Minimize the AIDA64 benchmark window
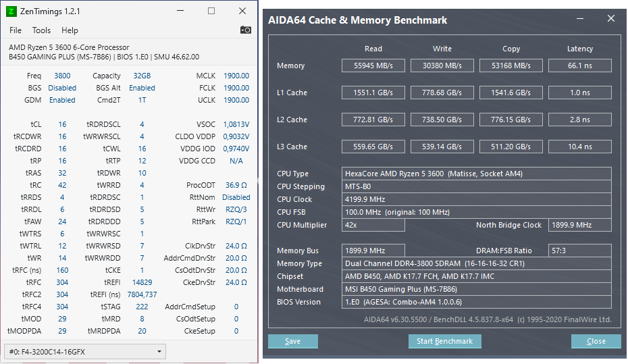 click(580, 19)
